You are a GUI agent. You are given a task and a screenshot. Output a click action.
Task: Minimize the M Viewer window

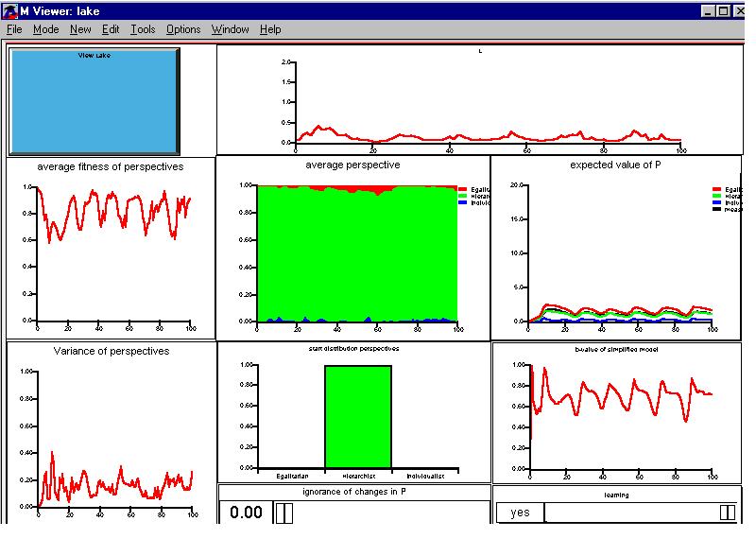[x=708, y=10]
